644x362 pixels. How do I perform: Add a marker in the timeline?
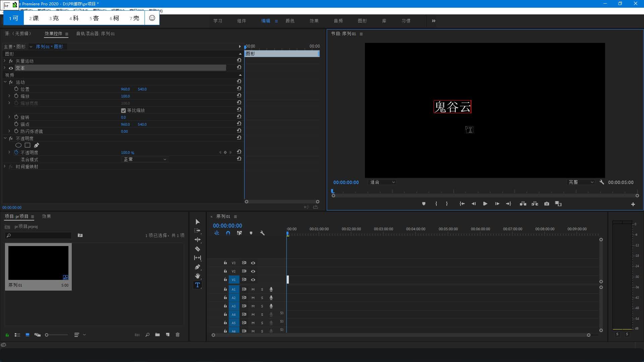(251, 233)
